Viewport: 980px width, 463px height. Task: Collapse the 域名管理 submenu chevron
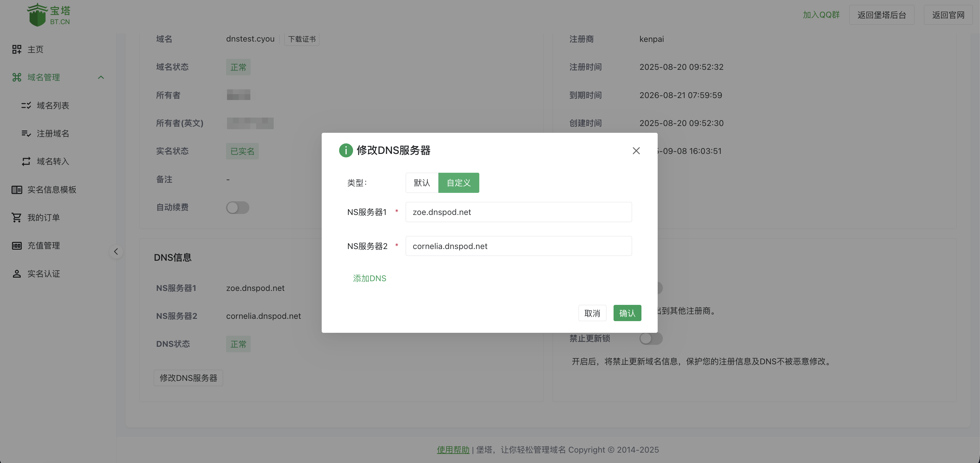[101, 77]
